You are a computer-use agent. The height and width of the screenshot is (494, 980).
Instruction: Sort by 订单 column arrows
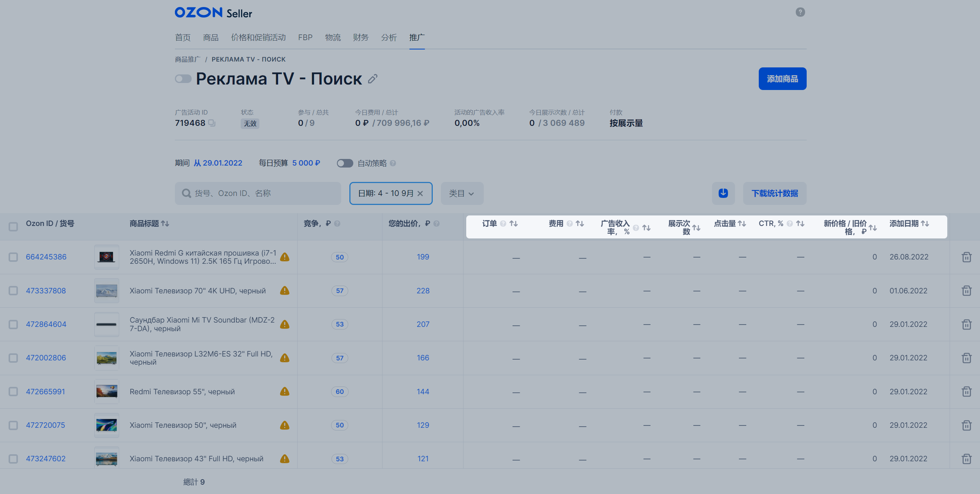click(x=514, y=224)
